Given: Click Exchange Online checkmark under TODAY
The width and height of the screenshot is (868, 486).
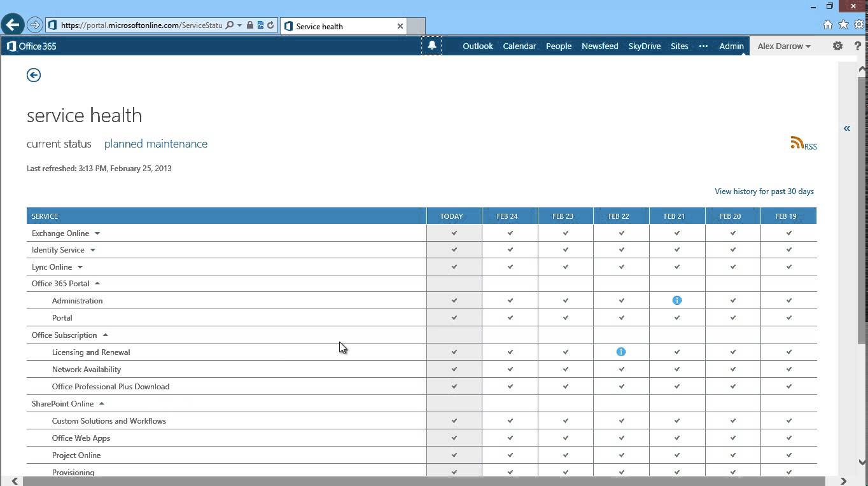Looking at the screenshot, I should click(454, 233).
